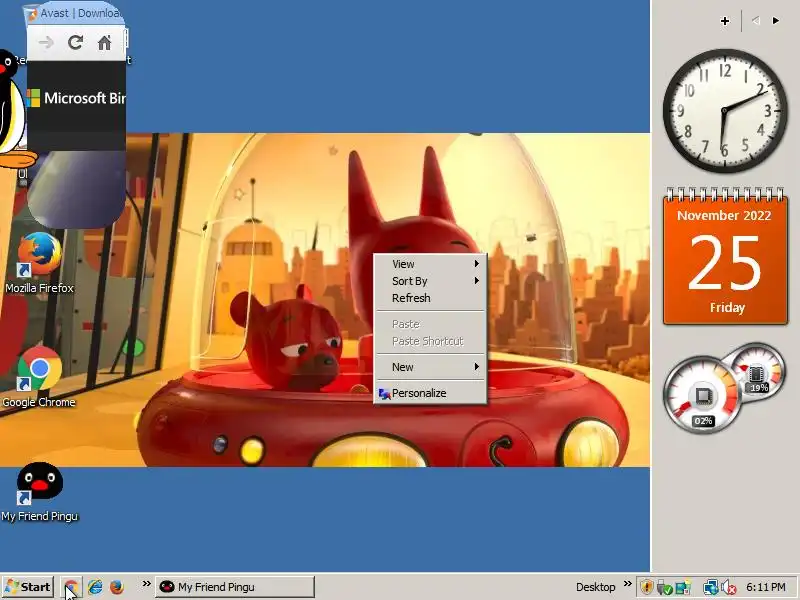This screenshot has width=800, height=600.
Task: Launch Chrome from the Quick Launch bar
Action: tap(72, 587)
